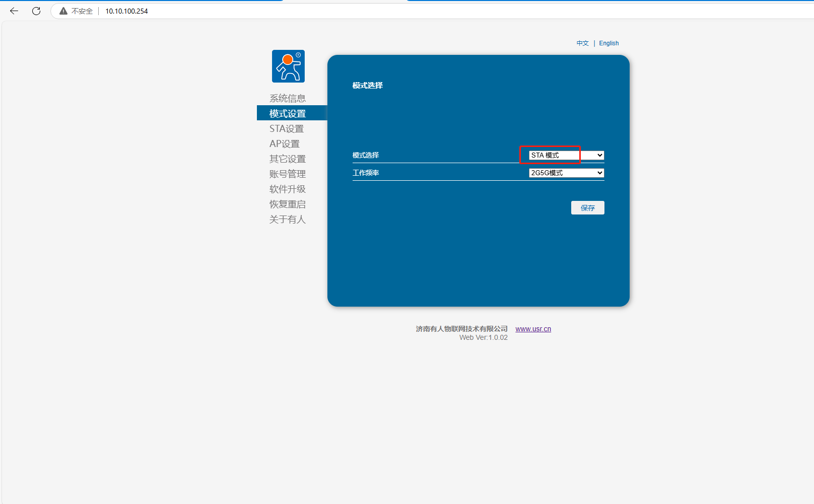Click the not-secure warning icon
Screen dimensions: 814x504
pos(63,11)
